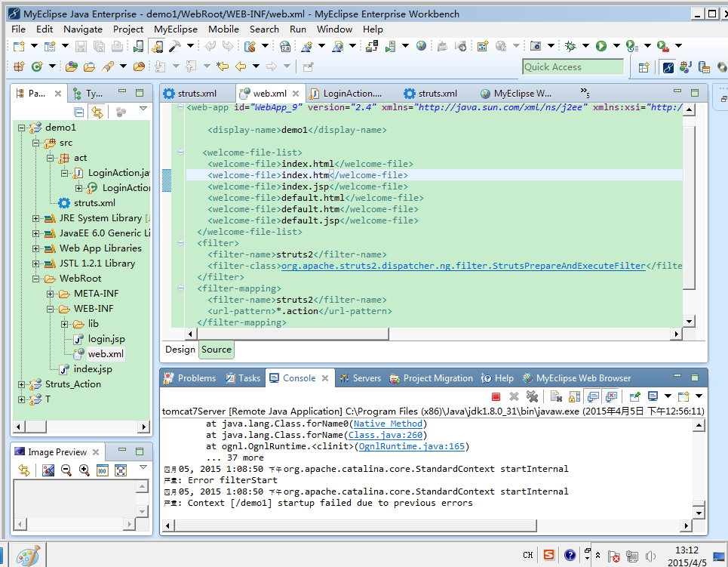Switch to the LoginAction editor tab
This screenshot has width=728, height=567.
coord(346,94)
